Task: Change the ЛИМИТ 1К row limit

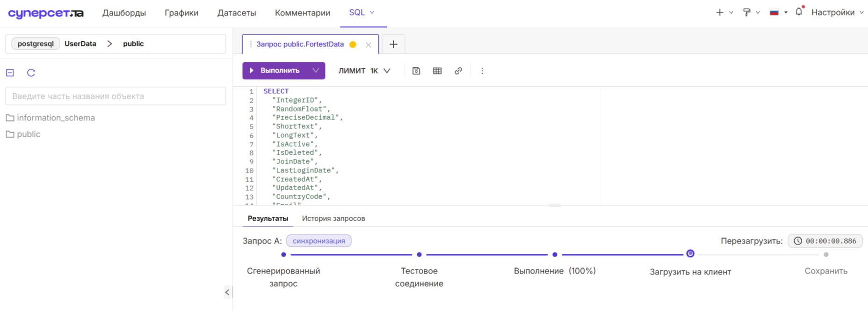Action: [x=364, y=71]
